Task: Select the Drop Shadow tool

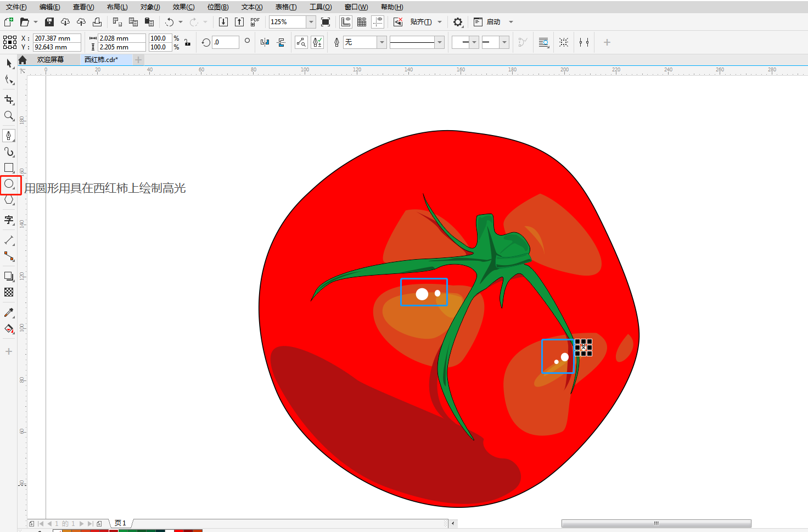Action: [x=9, y=276]
